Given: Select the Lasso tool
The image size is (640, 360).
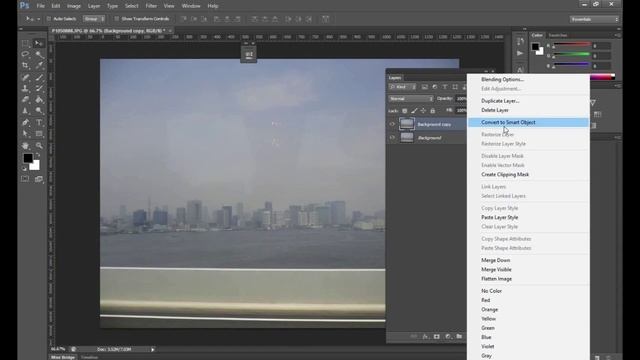Looking at the screenshot, I should click(25, 54).
